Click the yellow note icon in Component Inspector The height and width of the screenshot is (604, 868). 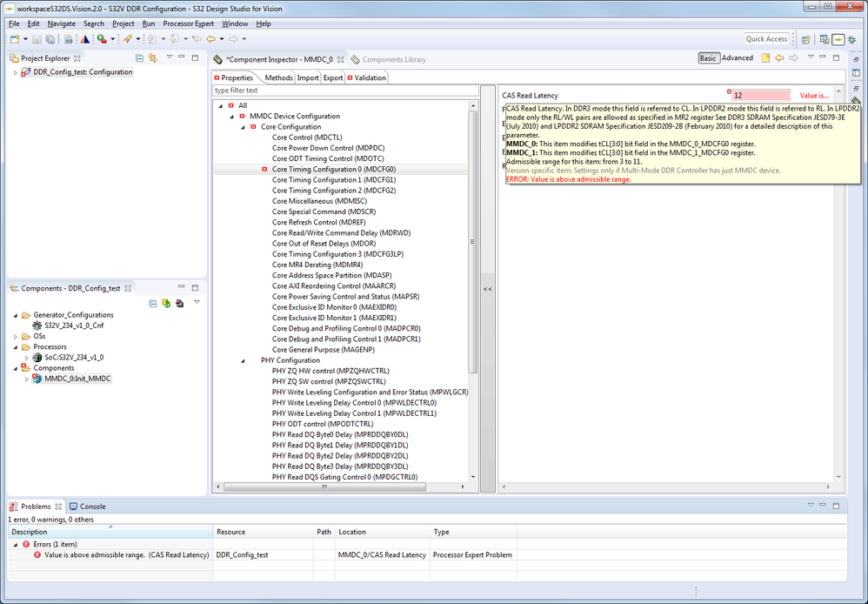[765, 57]
